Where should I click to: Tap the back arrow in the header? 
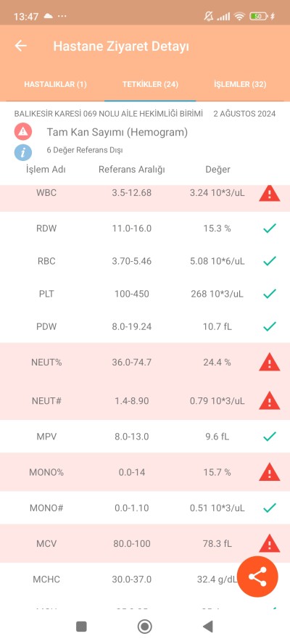(x=20, y=46)
